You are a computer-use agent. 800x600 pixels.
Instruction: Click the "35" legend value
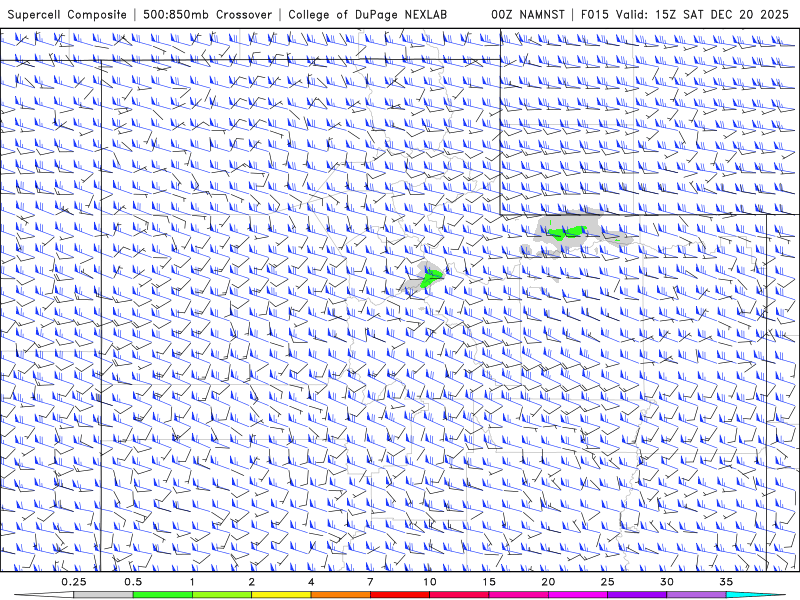click(726, 582)
